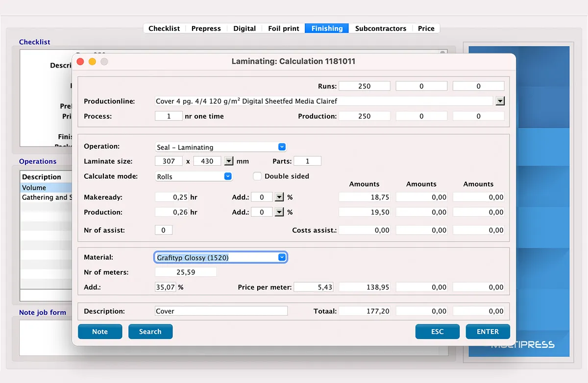The width and height of the screenshot is (588, 383).
Task: Switch to the Checklist tab
Action: pos(164,28)
